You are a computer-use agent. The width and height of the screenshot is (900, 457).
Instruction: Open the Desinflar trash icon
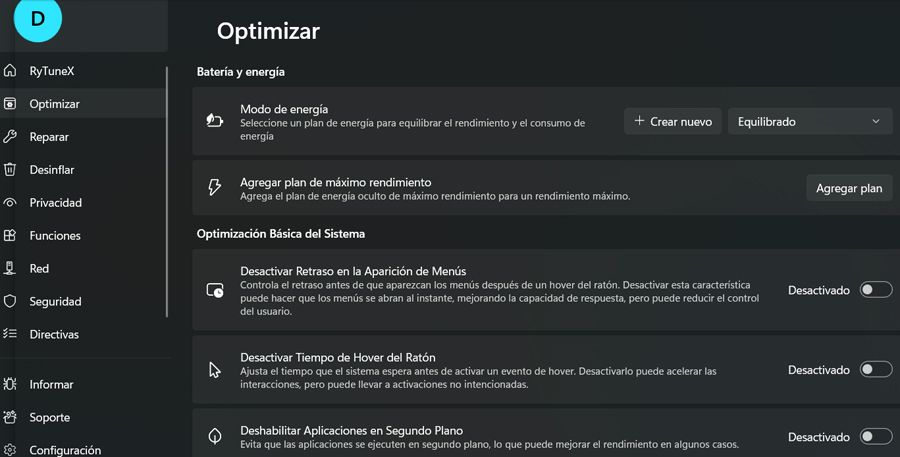coord(10,170)
